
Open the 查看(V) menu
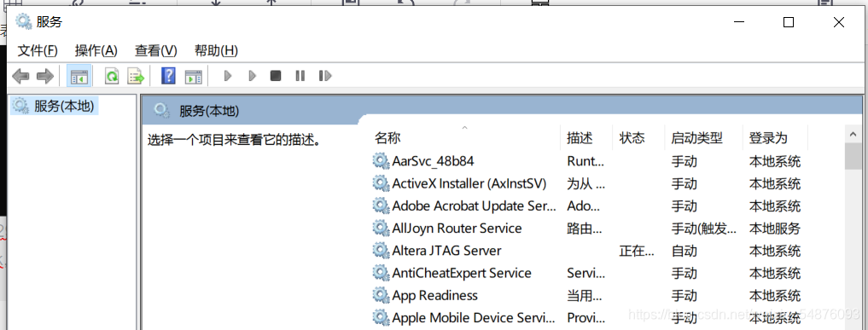point(155,51)
